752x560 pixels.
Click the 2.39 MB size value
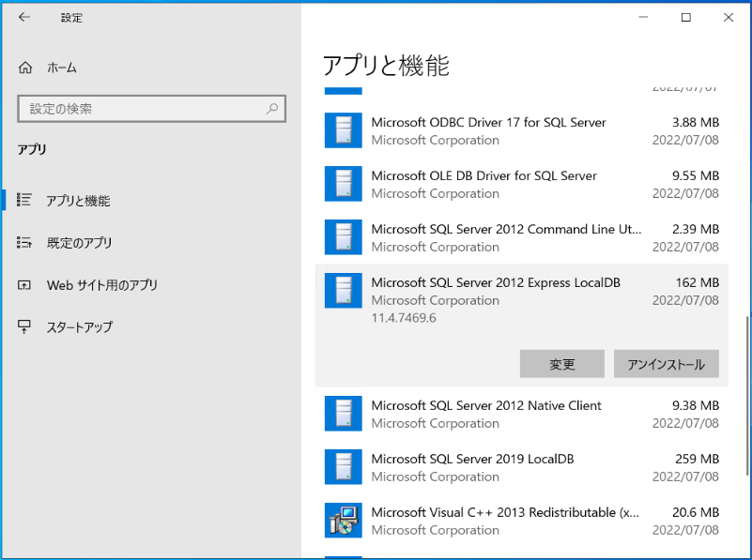click(x=696, y=229)
